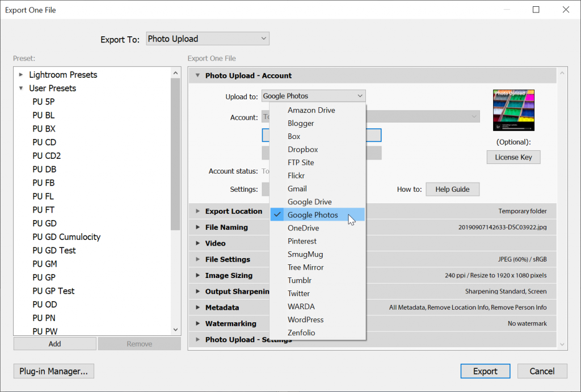Open the Upload to combo box
This screenshot has width=581, height=392.
[313, 96]
